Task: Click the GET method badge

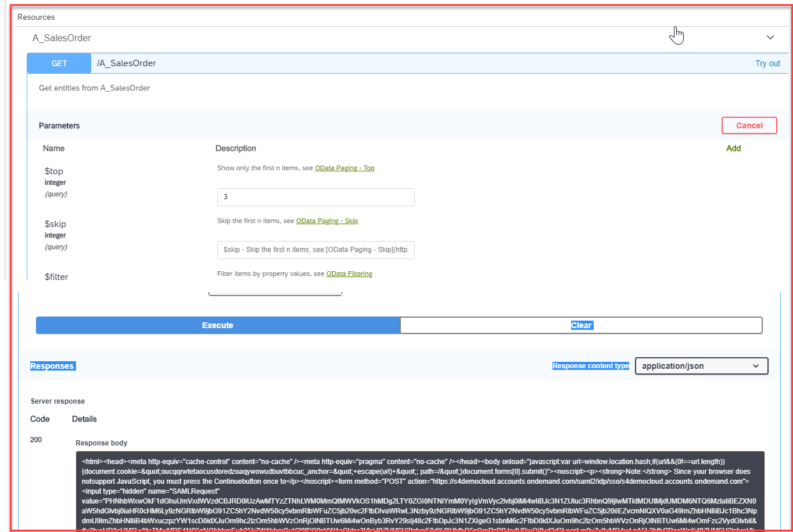Action: 59,63
